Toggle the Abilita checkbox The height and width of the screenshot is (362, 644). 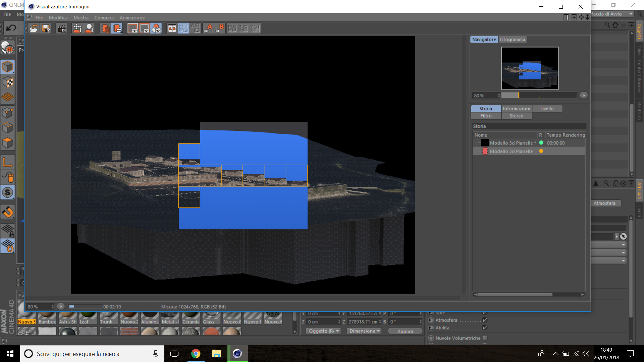485,327
